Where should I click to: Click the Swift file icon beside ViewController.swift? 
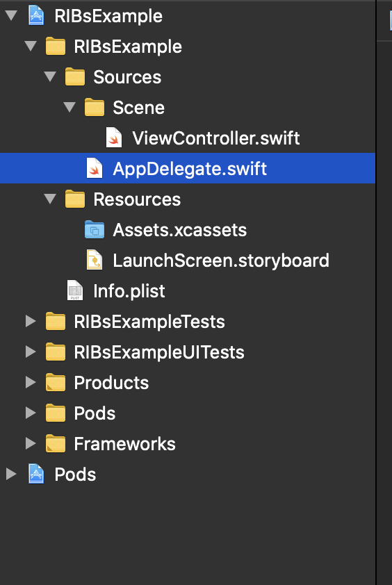pos(114,138)
